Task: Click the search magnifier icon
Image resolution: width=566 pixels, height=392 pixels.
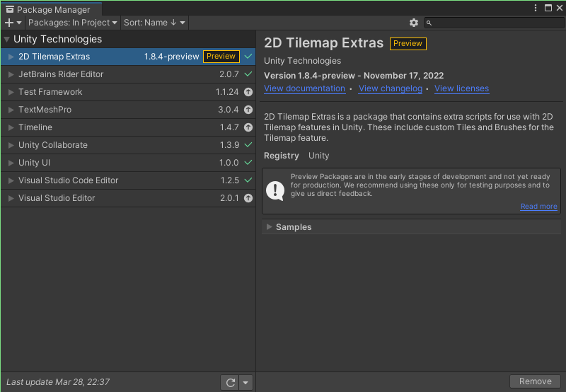Action: 429,23
